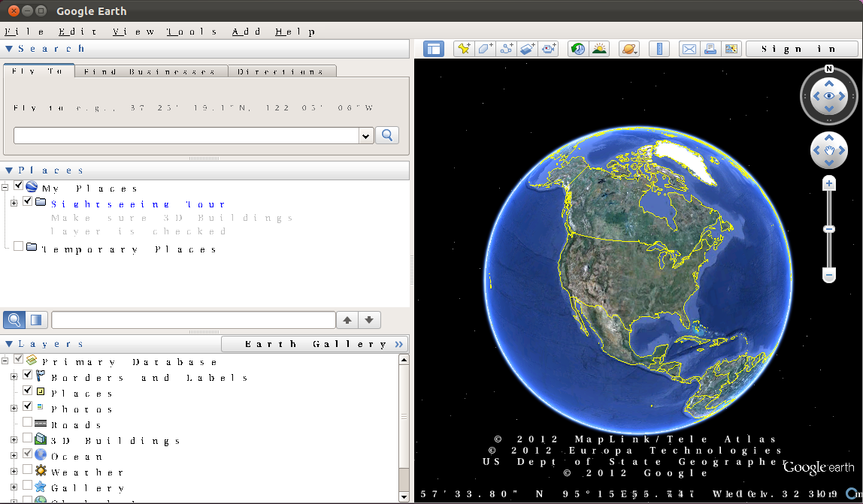Zoom out with the minus button
This screenshot has width=863, height=504.
click(829, 275)
